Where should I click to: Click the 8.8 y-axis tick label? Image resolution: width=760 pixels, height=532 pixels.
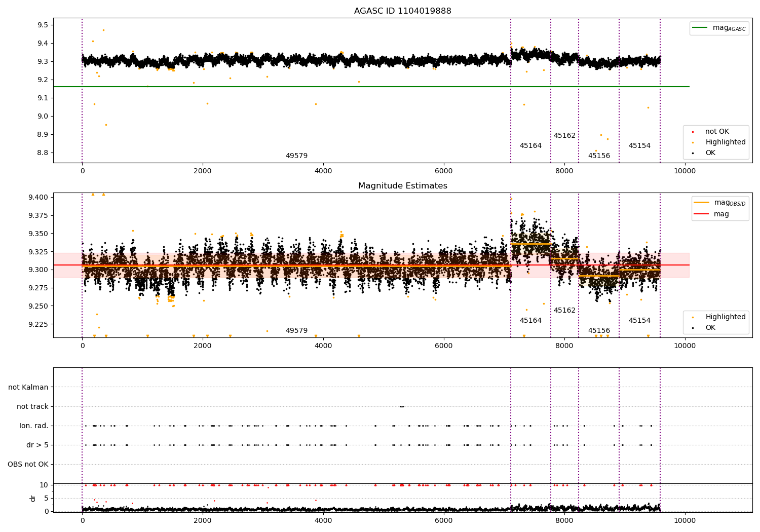[x=43, y=153]
